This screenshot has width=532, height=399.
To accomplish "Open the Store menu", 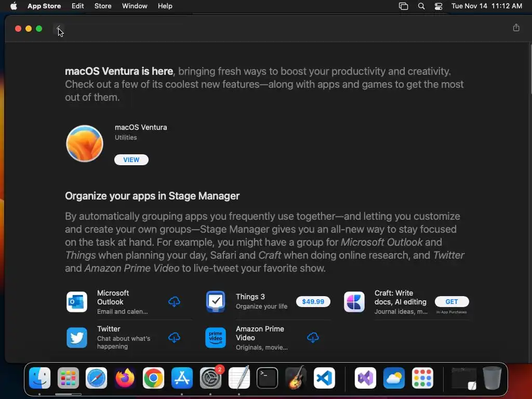I will (103, 6).
